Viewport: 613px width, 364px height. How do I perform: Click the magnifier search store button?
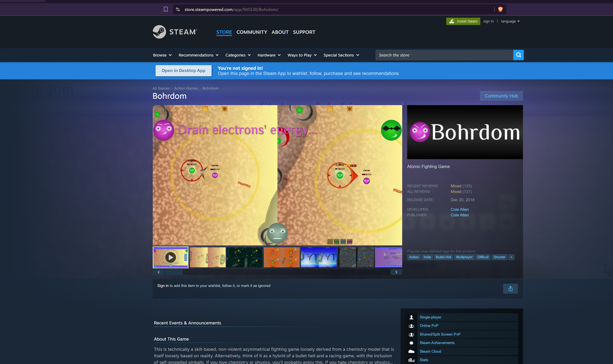click(x=518, y=55)
